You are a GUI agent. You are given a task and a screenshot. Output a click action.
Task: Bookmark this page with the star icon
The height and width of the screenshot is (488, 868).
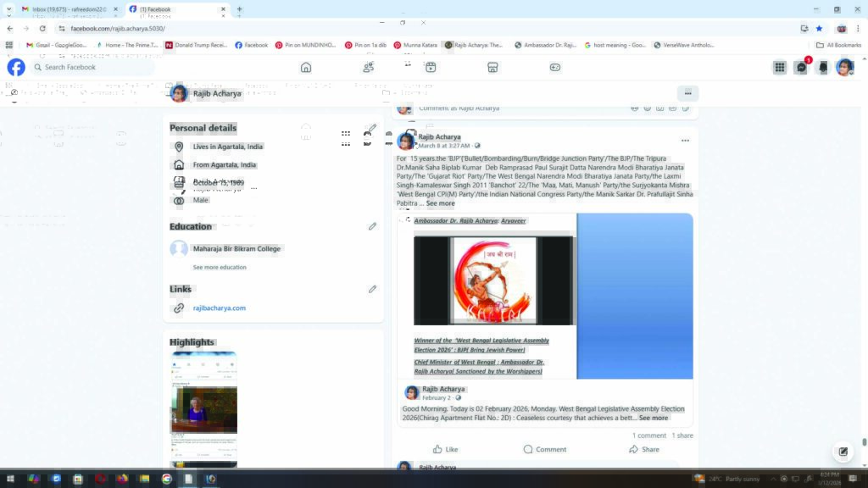[x=819, y=28]
